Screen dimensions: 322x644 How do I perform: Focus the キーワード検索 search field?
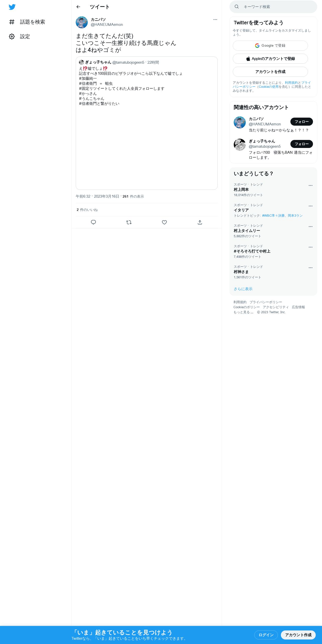pyautogui.click(x=273, y=7)
